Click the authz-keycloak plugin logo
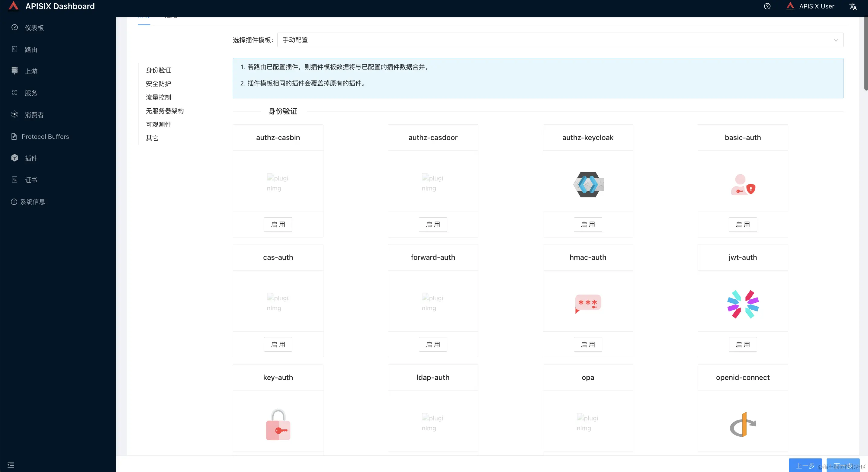 (x=588, y=184)
